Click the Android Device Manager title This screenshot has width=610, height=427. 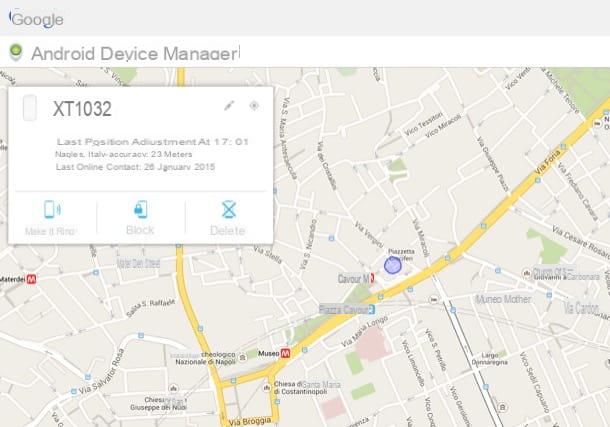click(135, 53)
